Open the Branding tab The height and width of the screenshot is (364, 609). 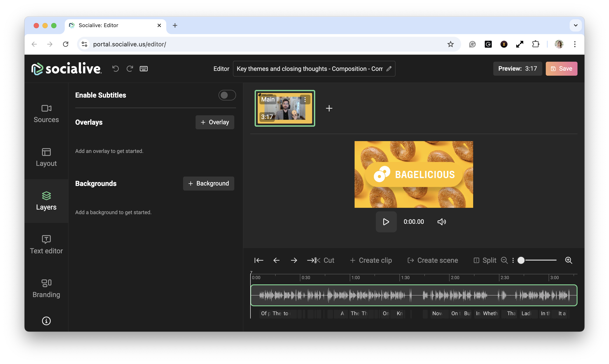coord(46,289)
